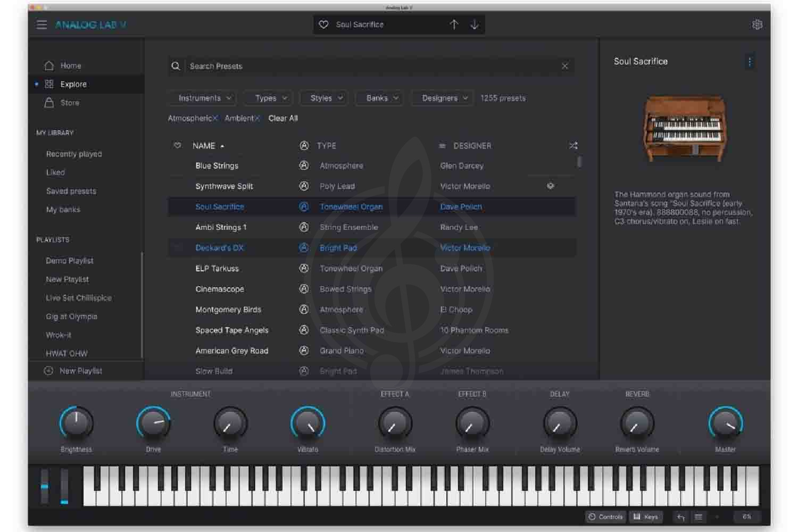Click the Arturia icon in the Type header
The height and width of the screenshot is (532, 798).
pos(304,145)
